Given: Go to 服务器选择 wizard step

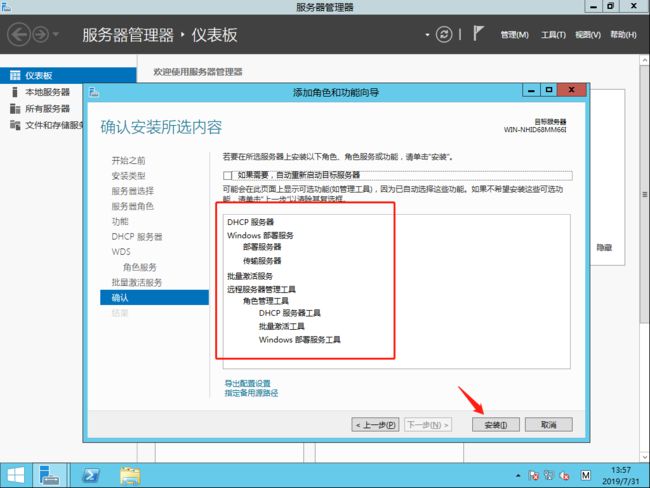Looking at the screenshot, I should coord(133,191).
